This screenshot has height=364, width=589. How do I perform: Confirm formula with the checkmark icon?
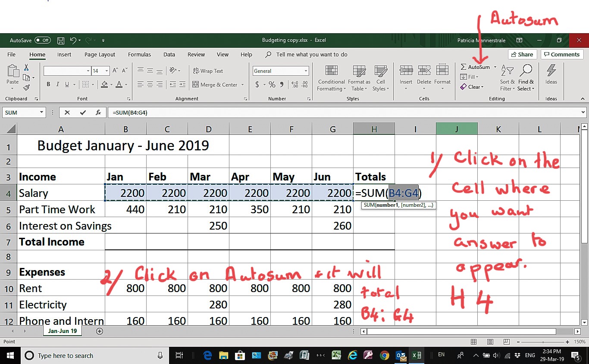pyautogui.click(x=83, y=112)
